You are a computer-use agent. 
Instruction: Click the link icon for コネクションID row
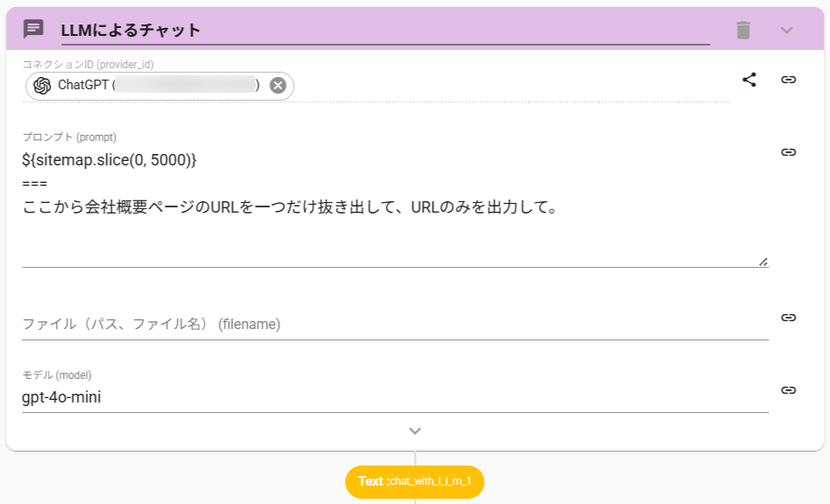click(789, 80)
